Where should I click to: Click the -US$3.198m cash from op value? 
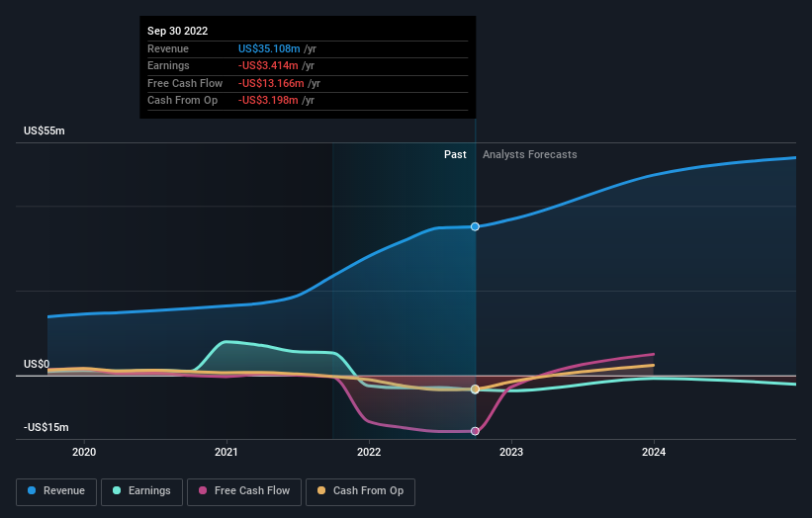268,101
